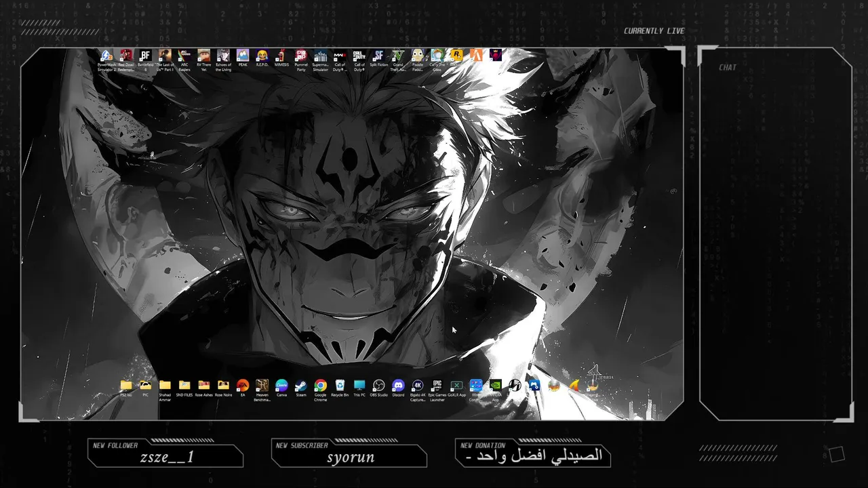Select the Rose Ashes folder
This screenshot has width=868, height=488.
tap(203, 388)
